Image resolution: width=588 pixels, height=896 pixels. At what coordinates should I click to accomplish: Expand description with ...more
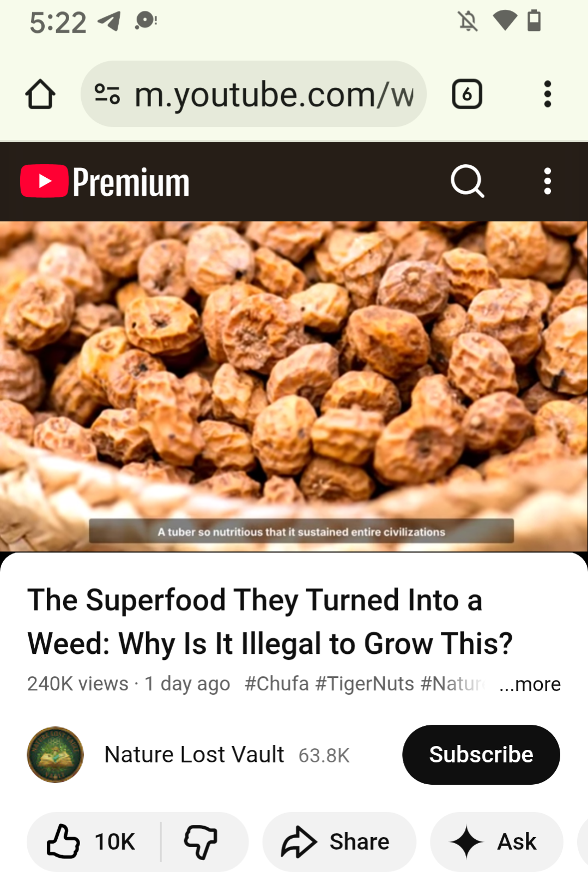(x=530, y=684)
